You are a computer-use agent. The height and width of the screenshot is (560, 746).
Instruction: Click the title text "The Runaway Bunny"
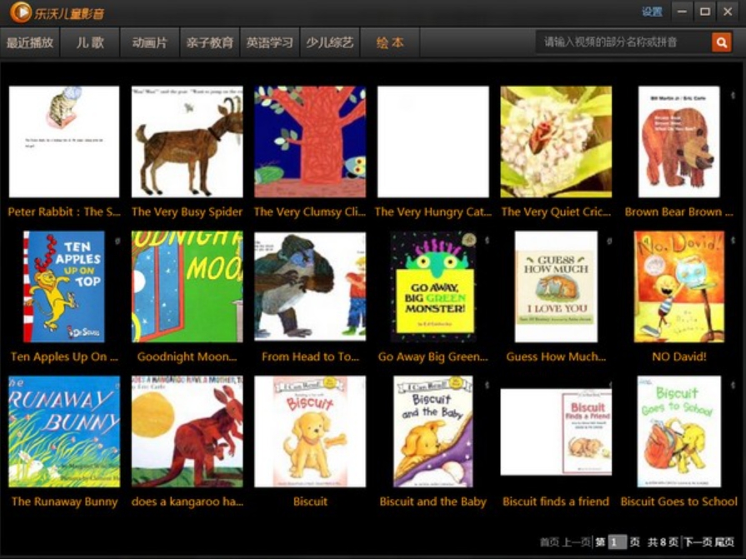pos(64,502)
